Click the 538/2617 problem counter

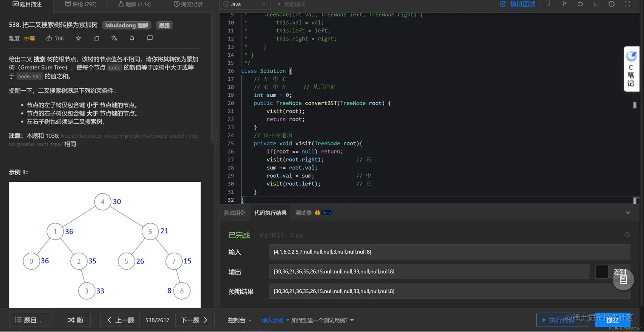click(157, 320)
